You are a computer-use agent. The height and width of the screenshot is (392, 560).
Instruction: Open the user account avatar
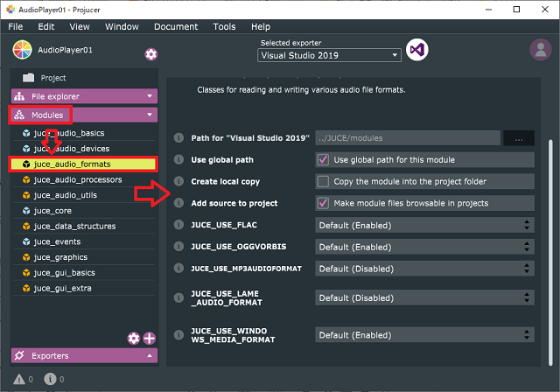point(541,50)
